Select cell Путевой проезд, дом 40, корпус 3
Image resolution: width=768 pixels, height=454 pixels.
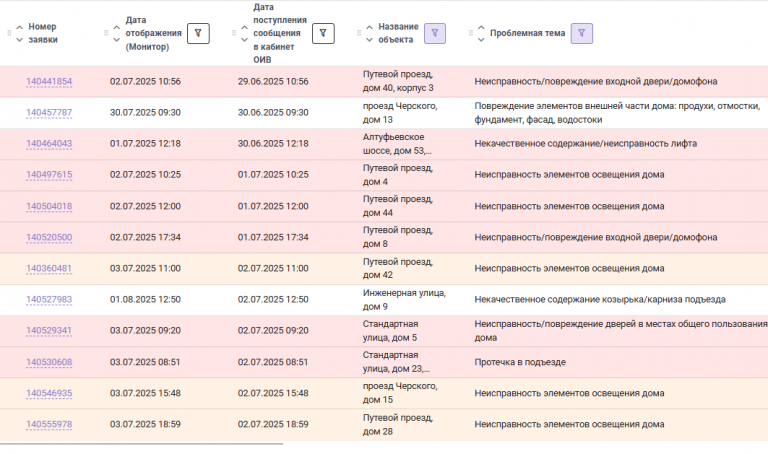pos(398,81)
